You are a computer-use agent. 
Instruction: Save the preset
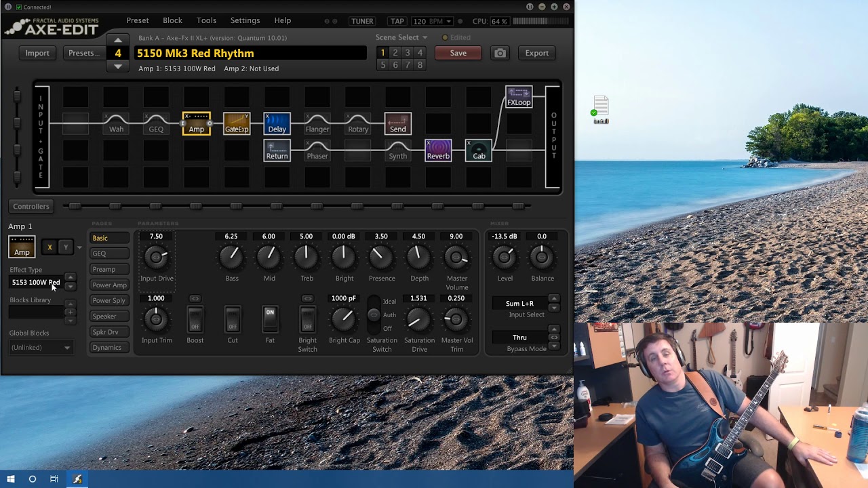(458, 53)
